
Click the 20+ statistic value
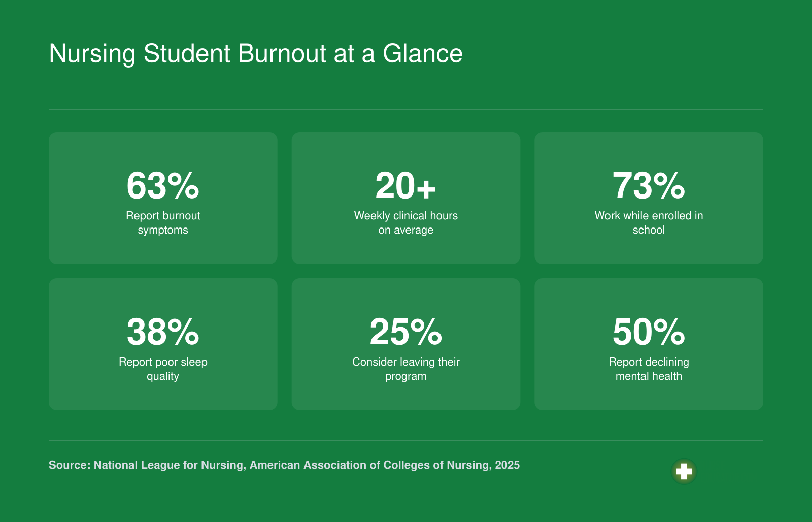click(405, 186)
